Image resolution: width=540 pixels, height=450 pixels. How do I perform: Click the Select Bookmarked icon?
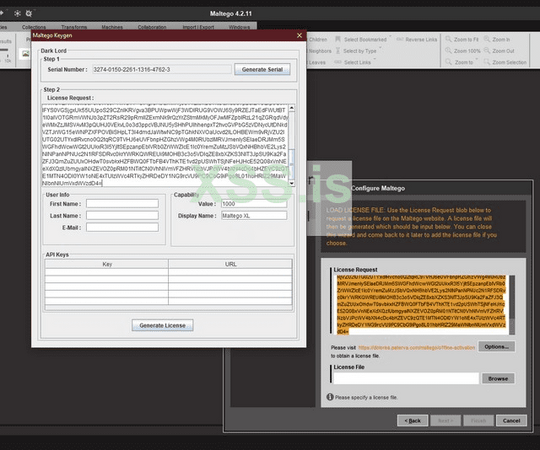[x=338, y=39]
